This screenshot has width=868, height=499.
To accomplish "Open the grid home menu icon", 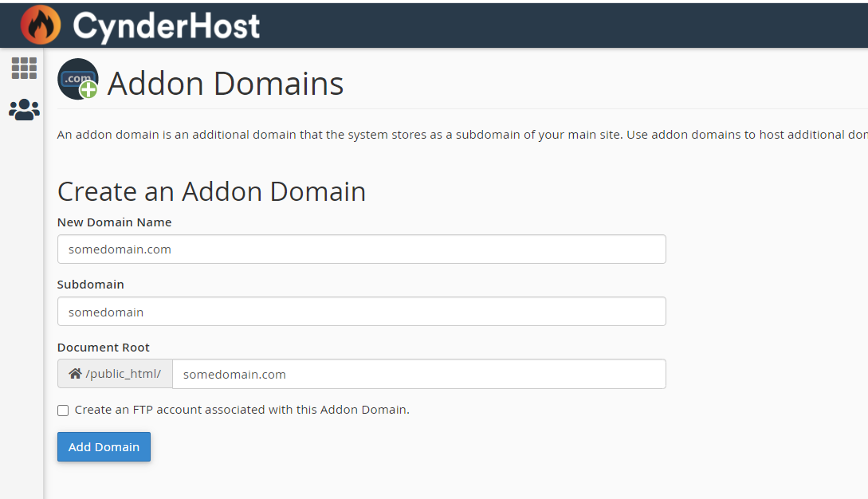I will point(24,68).
